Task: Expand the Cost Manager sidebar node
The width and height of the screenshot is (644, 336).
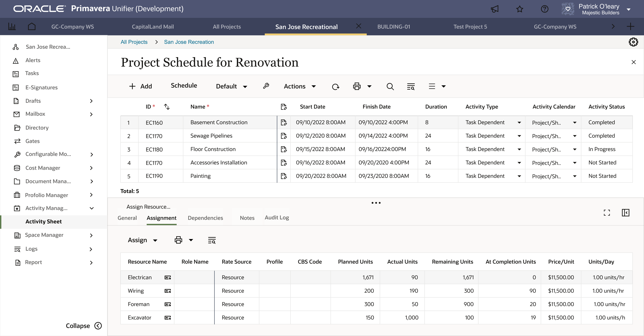Action: click(x=91, y=168)
